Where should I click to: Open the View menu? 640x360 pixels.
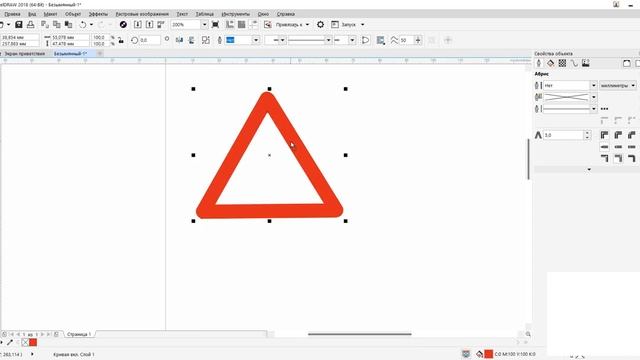click(32, 14)
